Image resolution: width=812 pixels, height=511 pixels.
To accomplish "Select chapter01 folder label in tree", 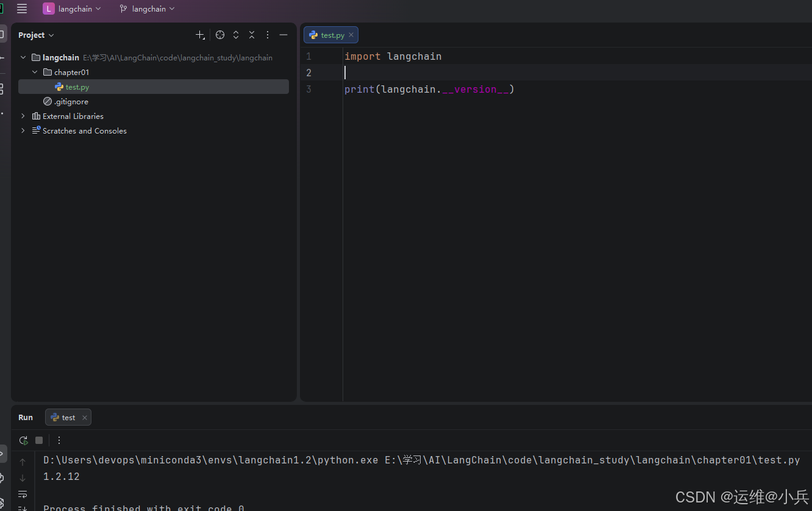I will (x=72, y=72).
